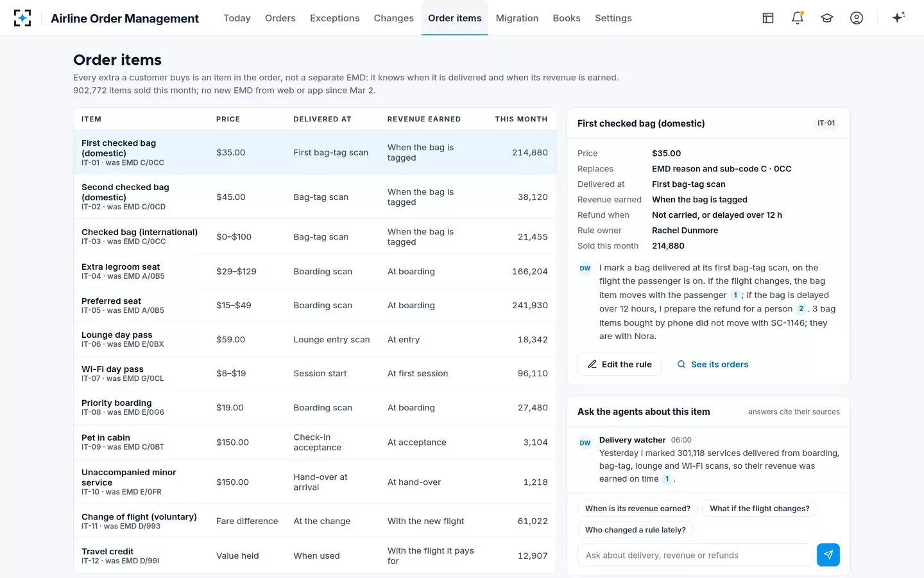Select the Change of flight (voluntary) row
The image size is (924, 578).
314,521
